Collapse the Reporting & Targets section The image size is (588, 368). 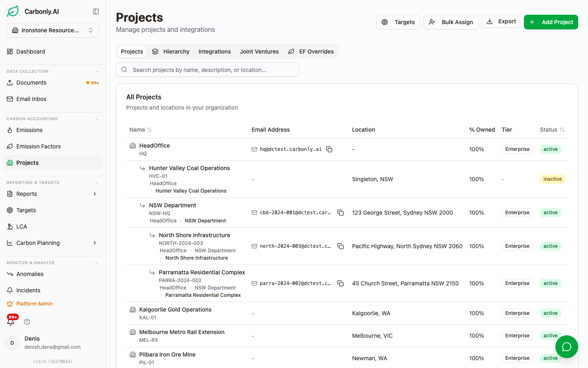pos(97,182)
